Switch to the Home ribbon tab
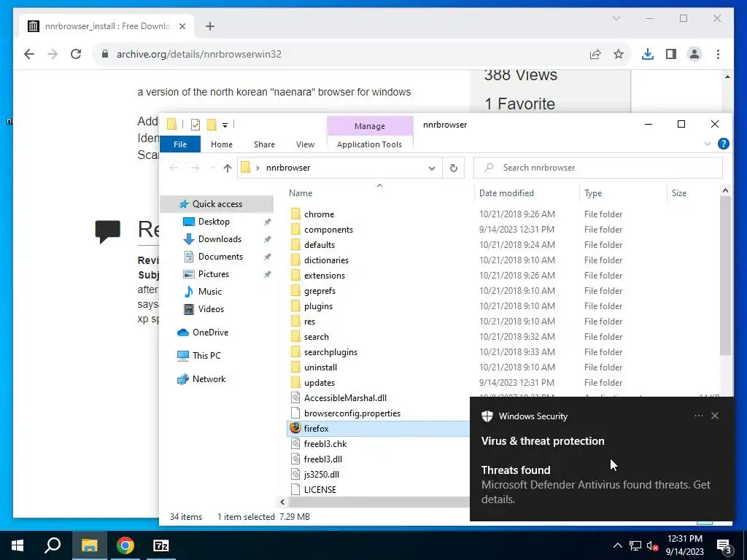Screen dimensions: 747x560 222,144
